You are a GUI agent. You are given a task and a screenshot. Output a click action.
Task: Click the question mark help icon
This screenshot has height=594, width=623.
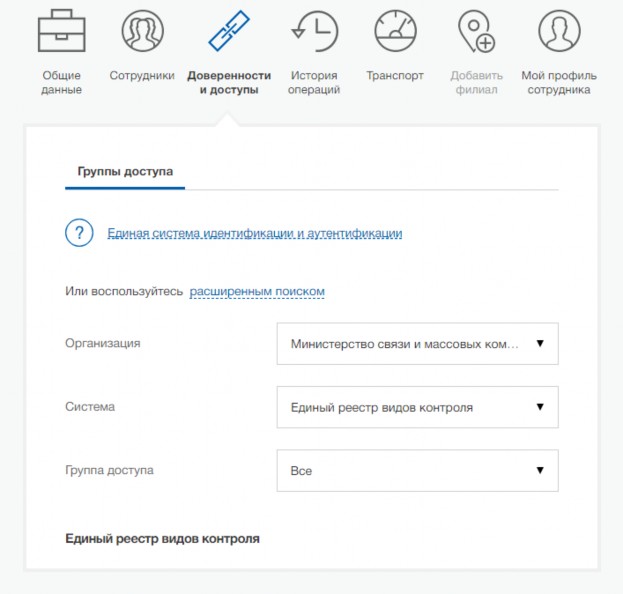coord(79,233)
